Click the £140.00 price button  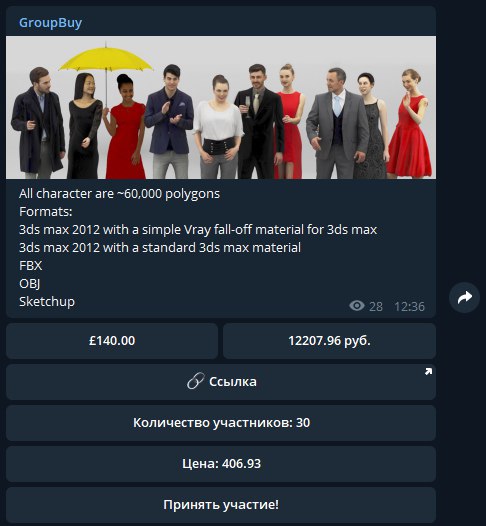coord(112,341)
